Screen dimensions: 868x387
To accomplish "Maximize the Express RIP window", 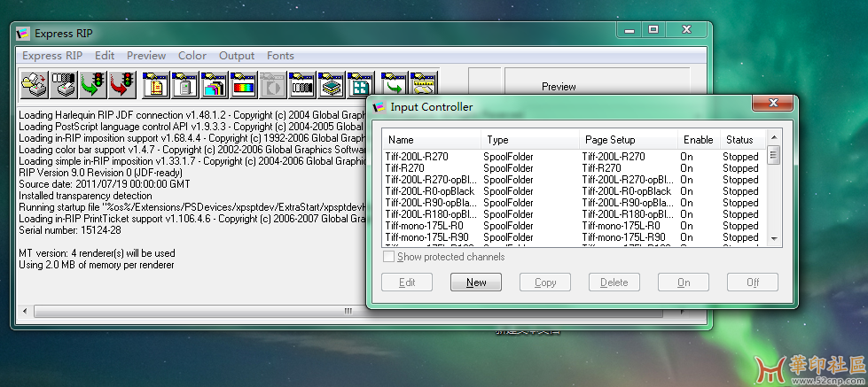I will [653, 30].
